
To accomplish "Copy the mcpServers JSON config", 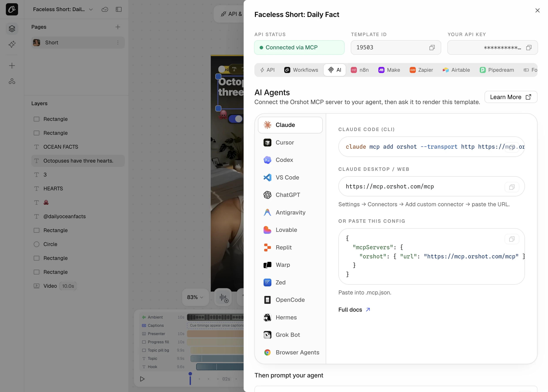I will point(511,239).
